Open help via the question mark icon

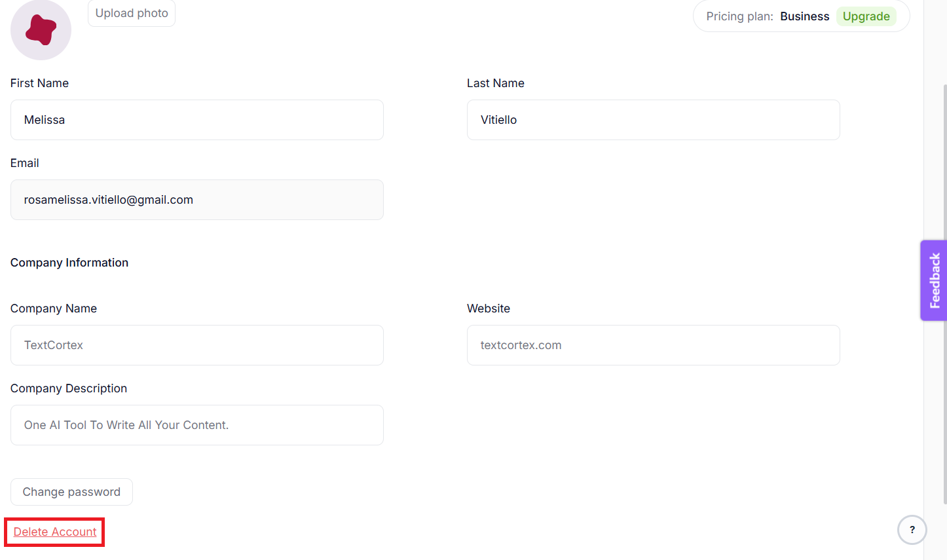tap(912, 530)
